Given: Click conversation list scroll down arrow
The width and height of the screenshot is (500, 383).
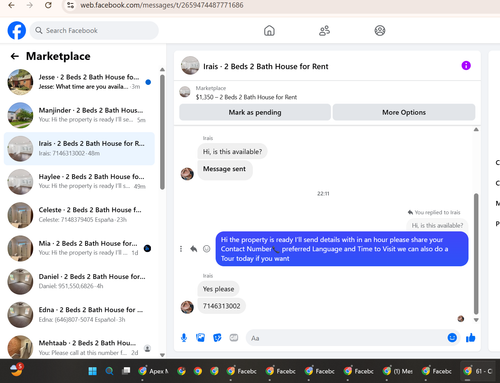Looking at the screenshot, I should 162,355.
